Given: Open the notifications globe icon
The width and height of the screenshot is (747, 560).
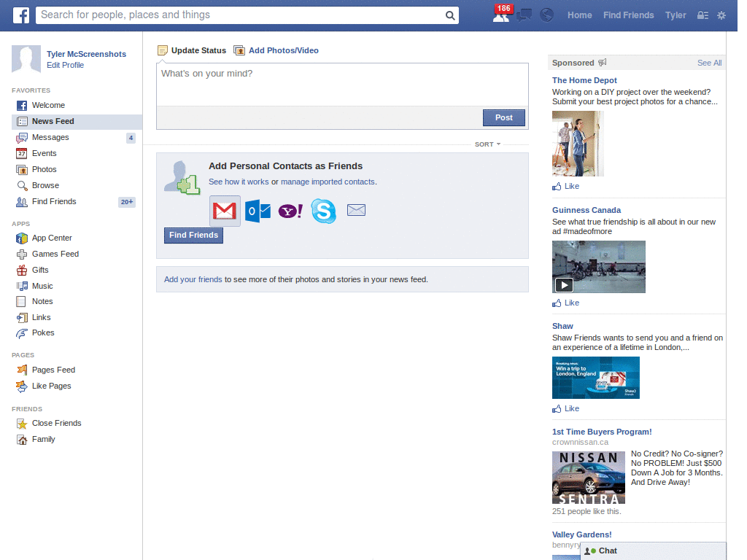Looking at the screenshot, I should point(546,15).
